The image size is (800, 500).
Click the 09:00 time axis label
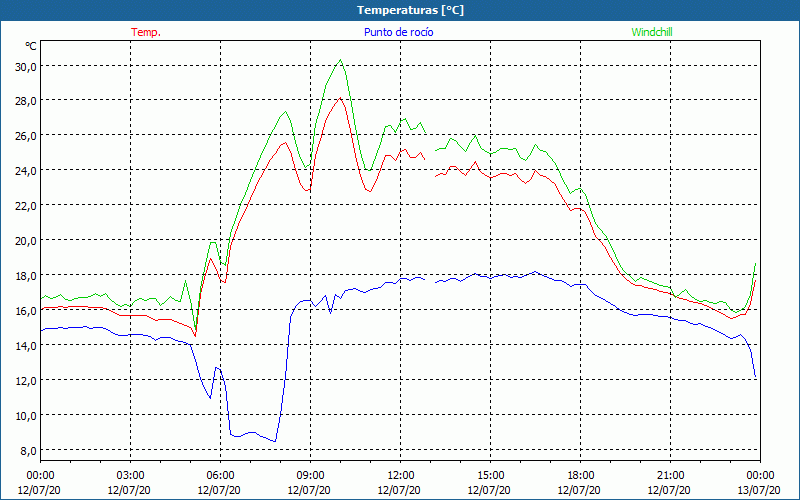click(x=310, y=476)
